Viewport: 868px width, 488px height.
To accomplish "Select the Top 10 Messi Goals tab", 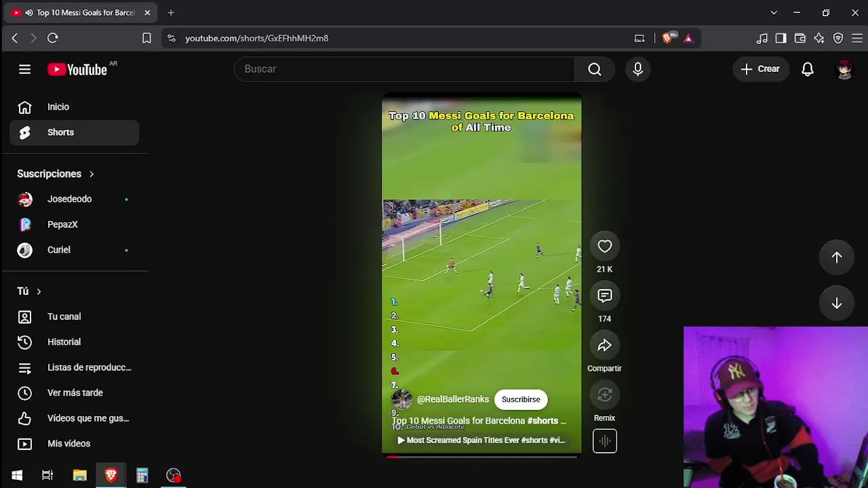I will click(x=81, y=12).
